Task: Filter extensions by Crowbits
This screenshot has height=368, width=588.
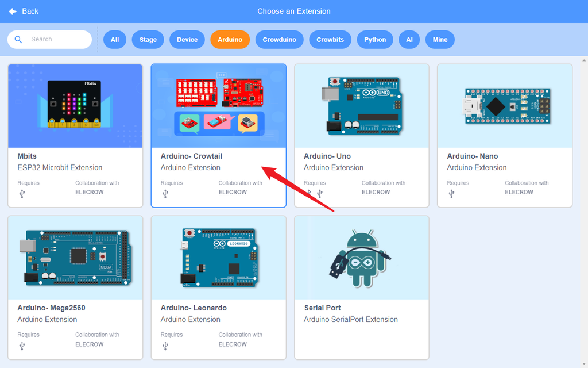Action: click(330, 40)
